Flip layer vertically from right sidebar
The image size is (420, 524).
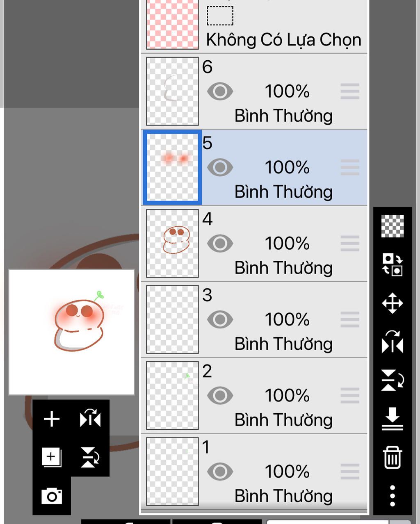tap(393, 380)
